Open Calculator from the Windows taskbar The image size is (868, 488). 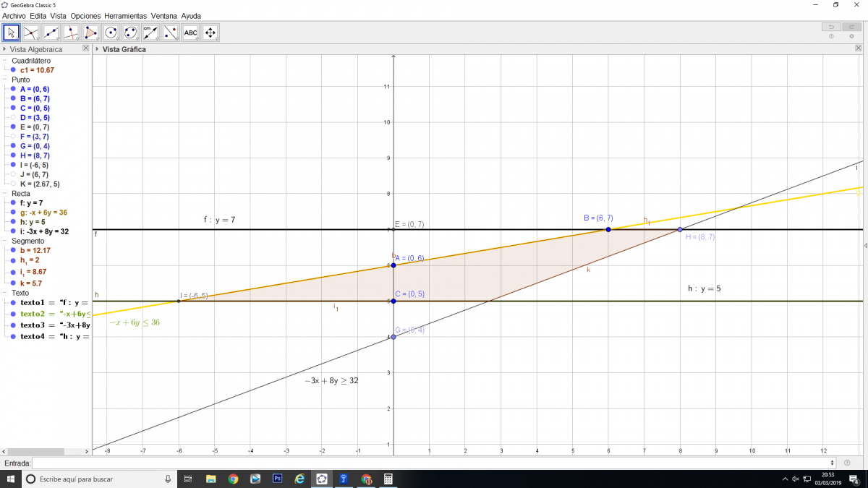(x=388, y=479)
